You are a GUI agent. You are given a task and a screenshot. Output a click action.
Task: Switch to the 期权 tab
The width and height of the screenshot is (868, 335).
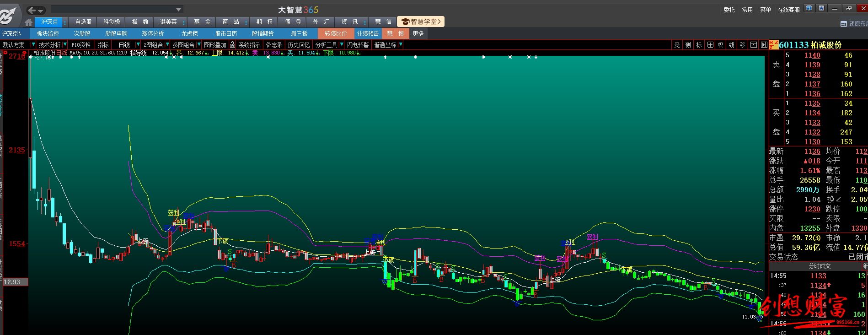tap(264, 22)
